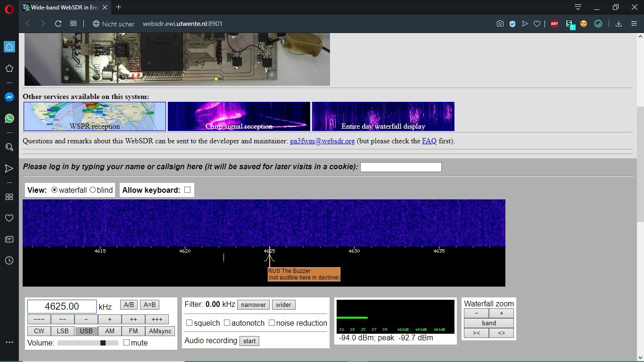Click waterfall zoom band button
The width and height of the screenshot is (644, 362).
click(489, 323)
